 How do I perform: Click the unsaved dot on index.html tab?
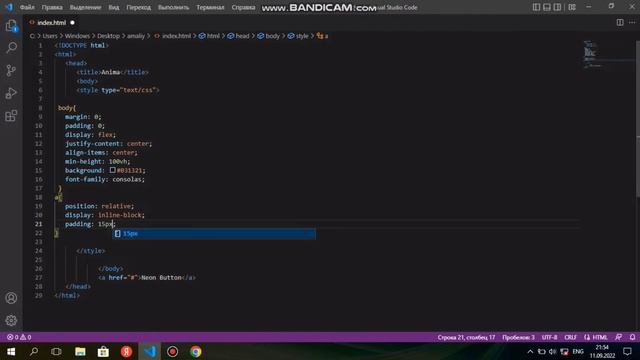pyautogui.click(x=72, y=22)
